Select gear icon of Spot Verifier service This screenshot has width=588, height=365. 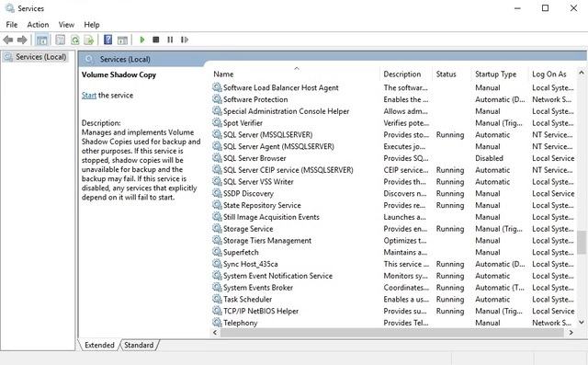(x=217, y=122)
